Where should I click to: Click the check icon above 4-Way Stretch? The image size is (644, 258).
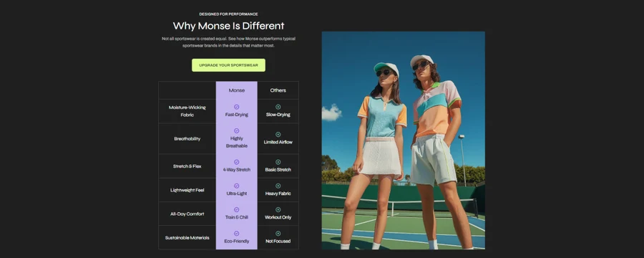[237, 162]
